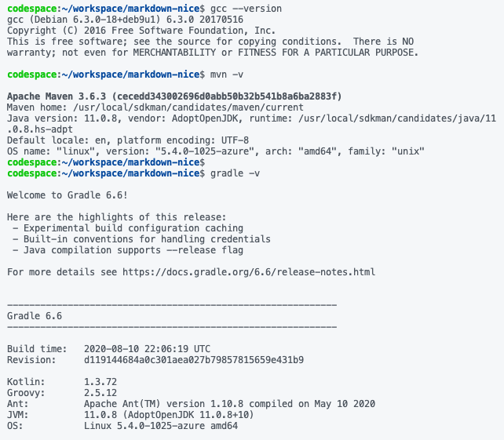504x440 pixels.
Task: Click the gradle -v command text
Action: tap(235, 173)
